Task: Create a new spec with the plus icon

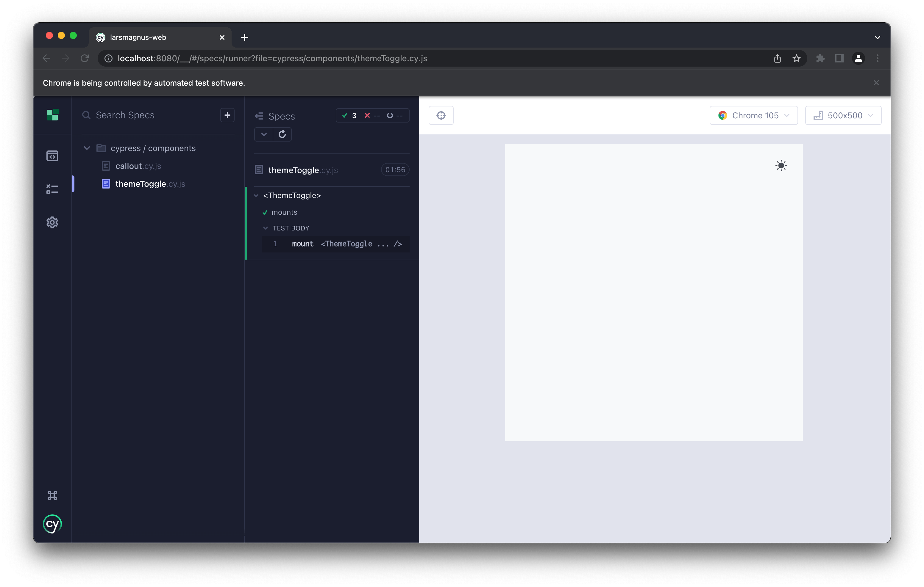Action: (x=227, y=115)
